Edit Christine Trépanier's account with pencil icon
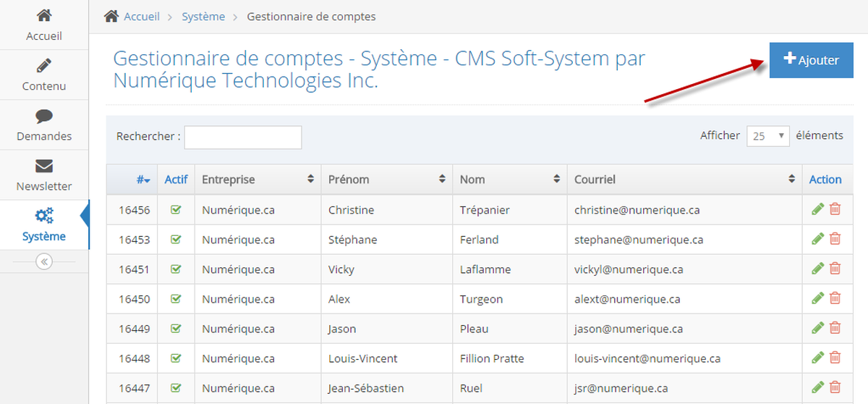 pos(818,209)
